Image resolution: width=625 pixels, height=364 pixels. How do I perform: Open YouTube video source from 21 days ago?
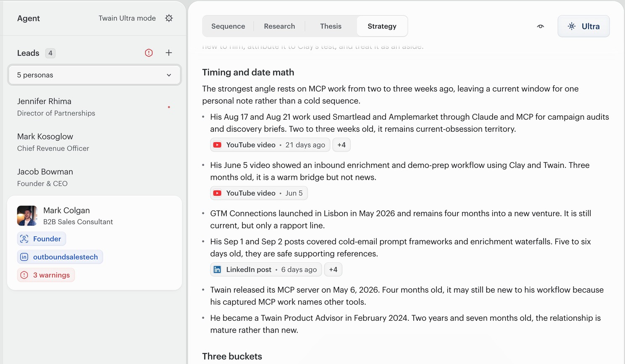click(270, 145)
